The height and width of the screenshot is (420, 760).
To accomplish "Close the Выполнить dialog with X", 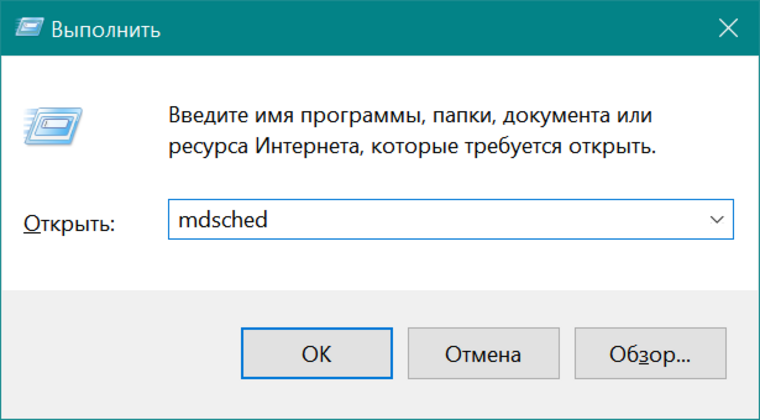I will pos(728,28).
